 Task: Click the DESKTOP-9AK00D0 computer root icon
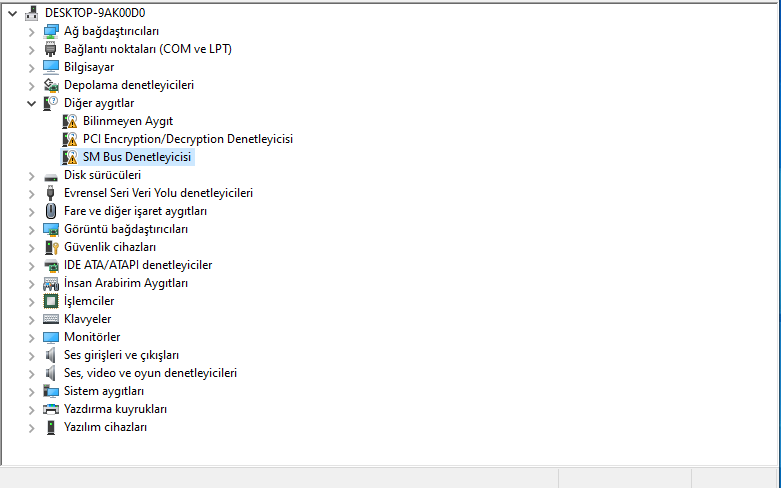31,13
